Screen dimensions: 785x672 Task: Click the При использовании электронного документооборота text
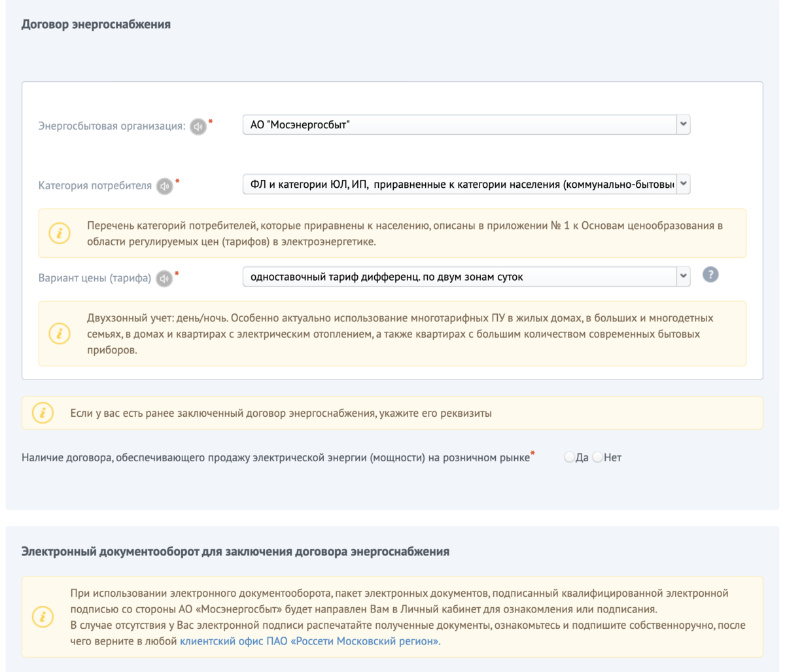pos(408,617)
